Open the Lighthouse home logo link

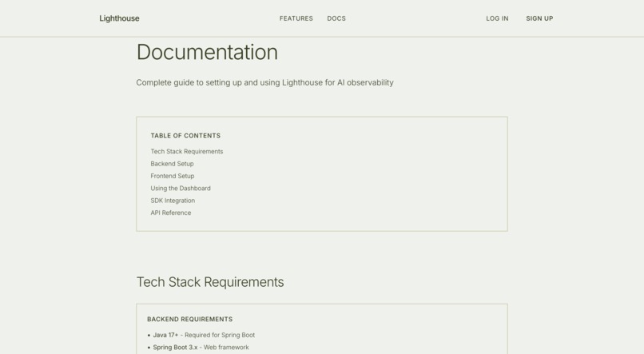(119, 18)
